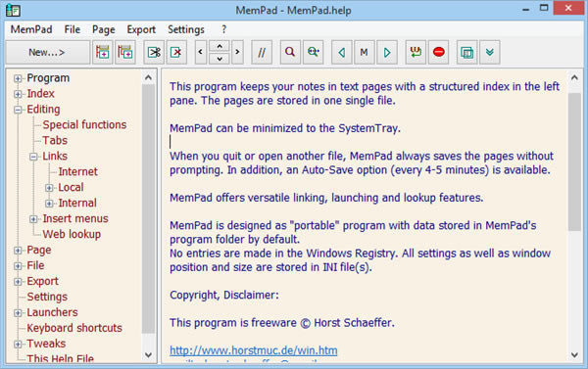Open the horstmuc.de hyperlink
Screen dimensions: 588x369
pyautogui.click(x=254, y=350)
